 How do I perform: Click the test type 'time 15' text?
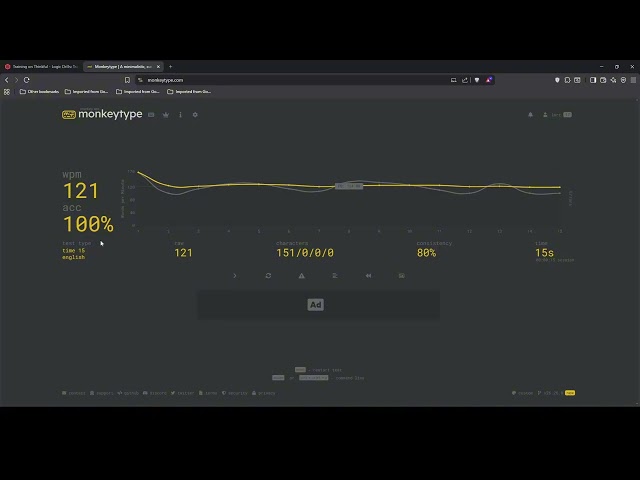tap(73, 251)
